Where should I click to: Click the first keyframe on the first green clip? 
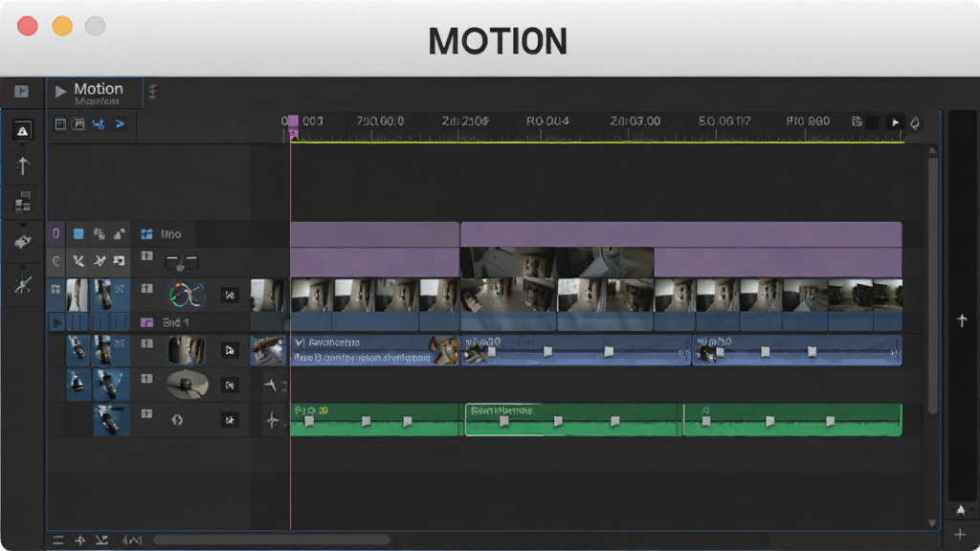point(309,422)
